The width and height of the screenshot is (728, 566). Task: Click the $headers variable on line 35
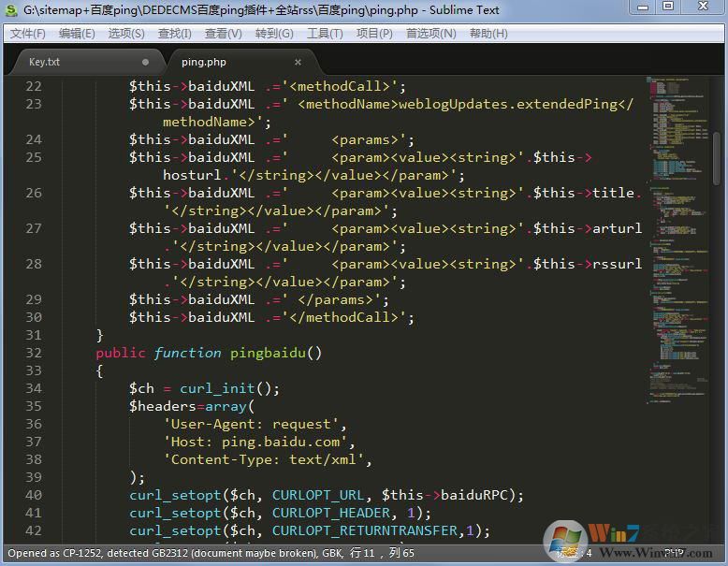click(163, 406)
